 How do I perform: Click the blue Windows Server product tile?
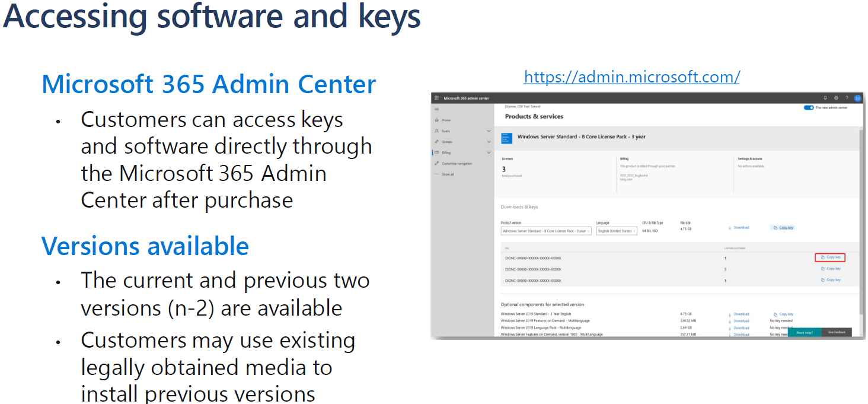(506, 137)
